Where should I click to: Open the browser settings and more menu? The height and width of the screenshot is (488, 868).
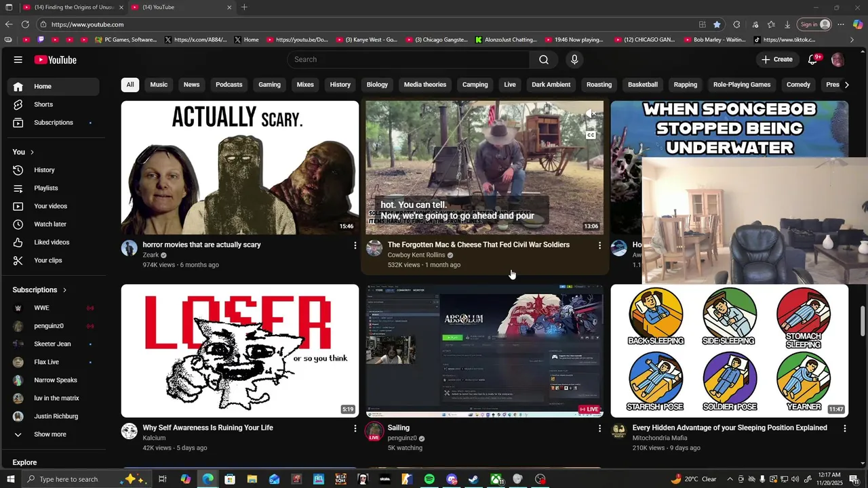841,24
